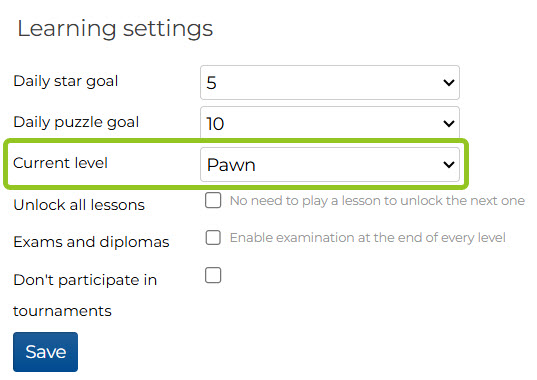Click the 'Learning settings' heading

(x=115, y=29)
